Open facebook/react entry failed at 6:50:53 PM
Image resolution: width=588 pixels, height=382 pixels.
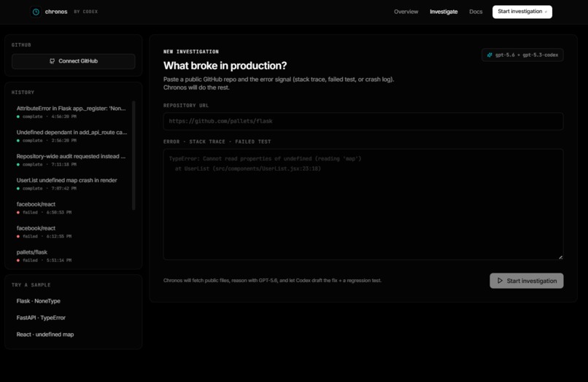pyautogui.click(x=71, y=208)
